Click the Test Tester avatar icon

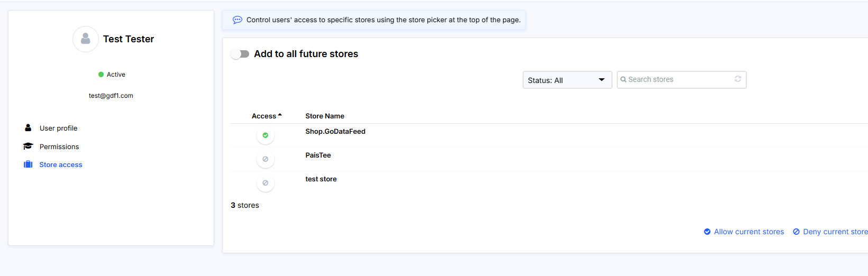click(x=86, y=39)
